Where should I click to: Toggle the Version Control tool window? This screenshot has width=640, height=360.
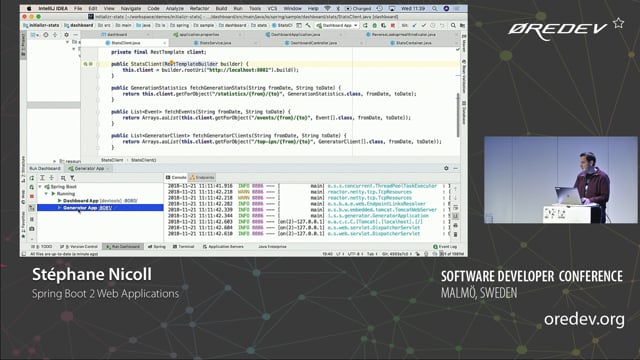point(79,247)
